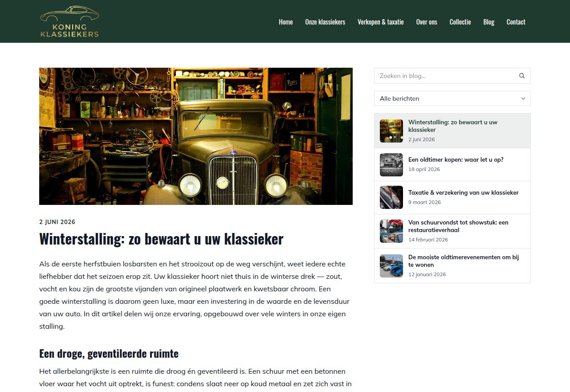Click the Winterstalling post thumbnail in sidebar
This screenshot has height=392, width=570.
pos(391,131)
